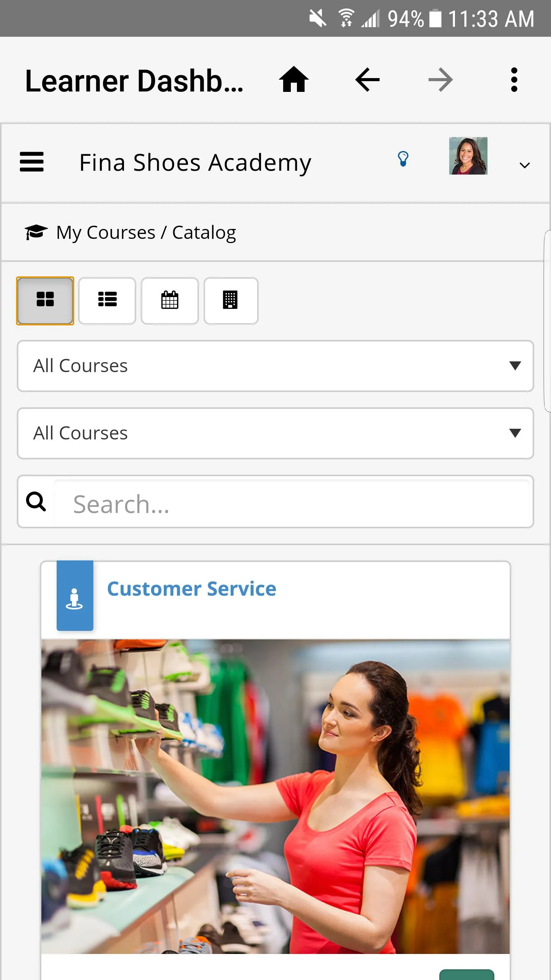
Task: Tap the cellular signal strength icon
Action: 370,18
